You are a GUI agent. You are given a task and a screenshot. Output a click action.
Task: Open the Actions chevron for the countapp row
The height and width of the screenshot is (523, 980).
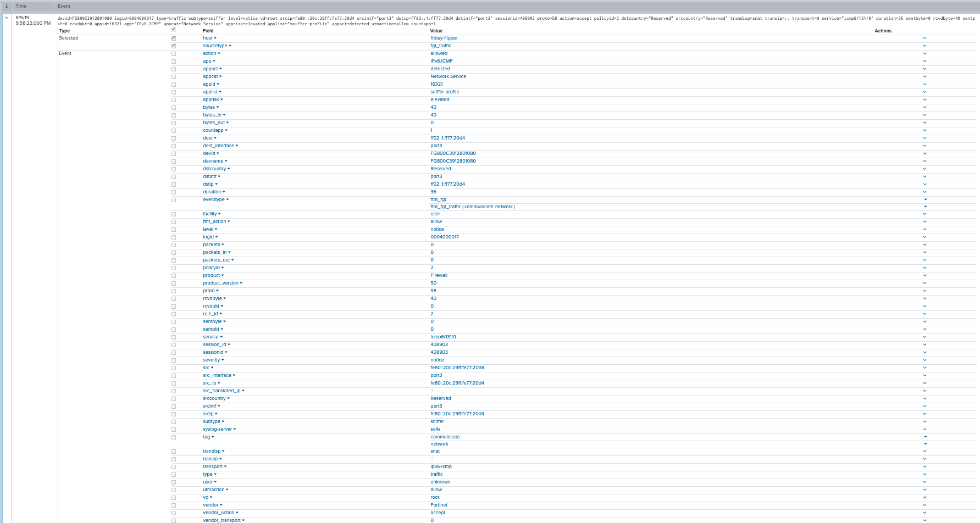pyautogui.click(x=924, y=131)
